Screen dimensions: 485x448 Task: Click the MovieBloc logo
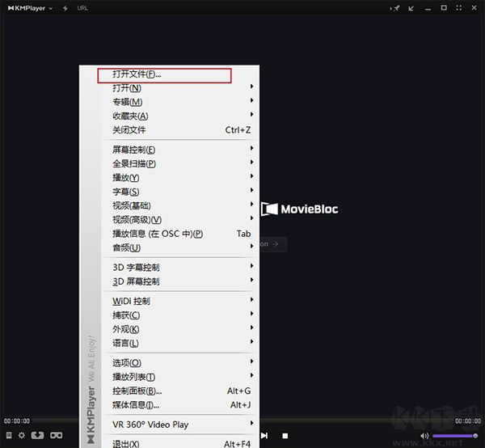(x=300, y=209)
